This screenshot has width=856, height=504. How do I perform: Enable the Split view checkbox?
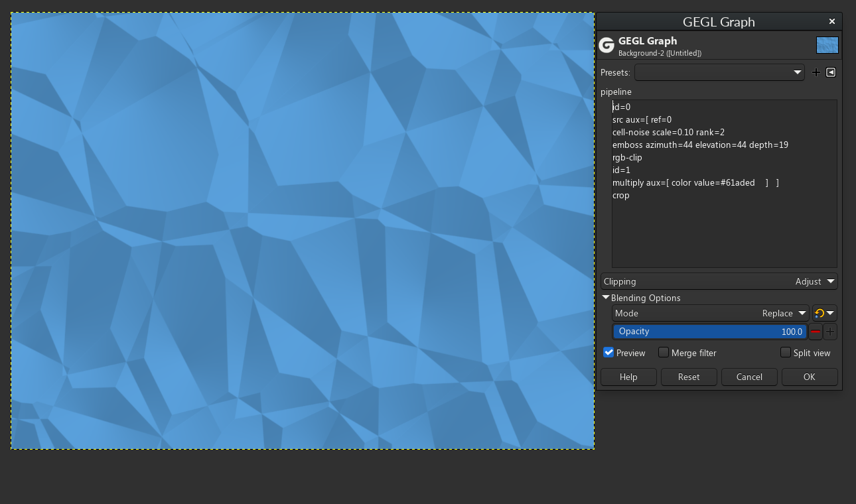point(786,352)
